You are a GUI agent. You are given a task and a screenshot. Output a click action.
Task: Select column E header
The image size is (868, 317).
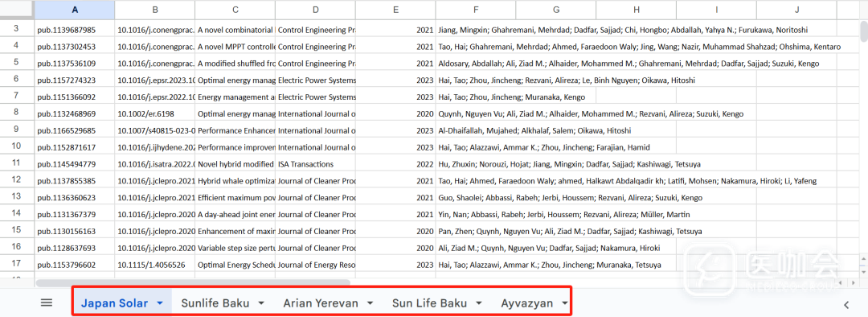395,10
